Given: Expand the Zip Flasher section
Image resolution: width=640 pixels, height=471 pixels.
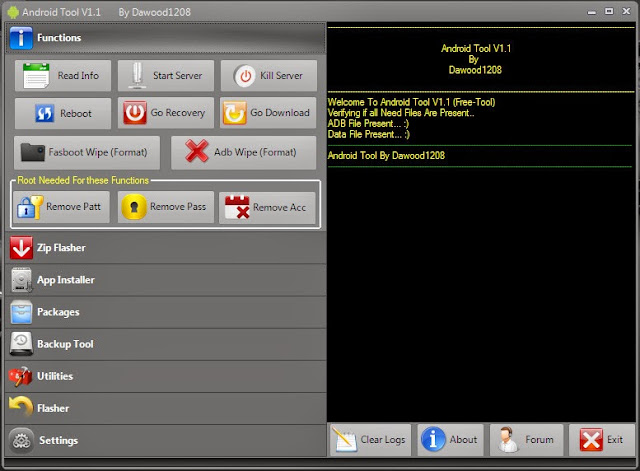Looking at the screenshot, I should pyautogui.click(x=166, y=248).
